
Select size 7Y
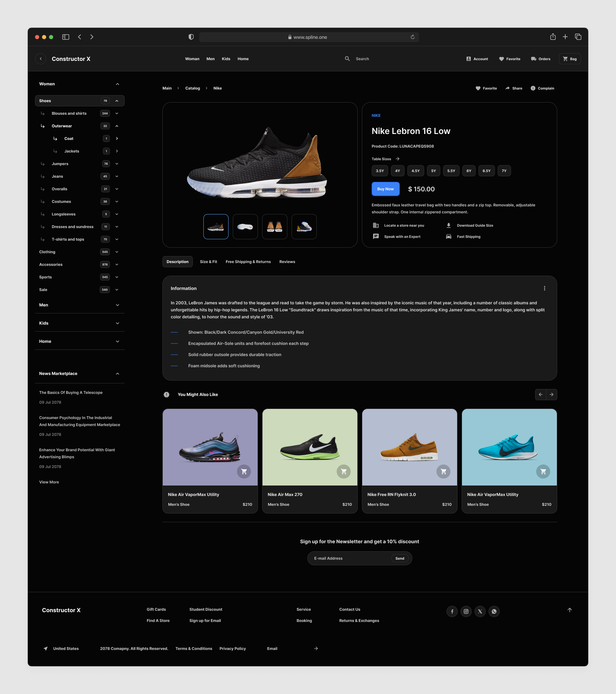pyautogui.click(x=504, y=171)
